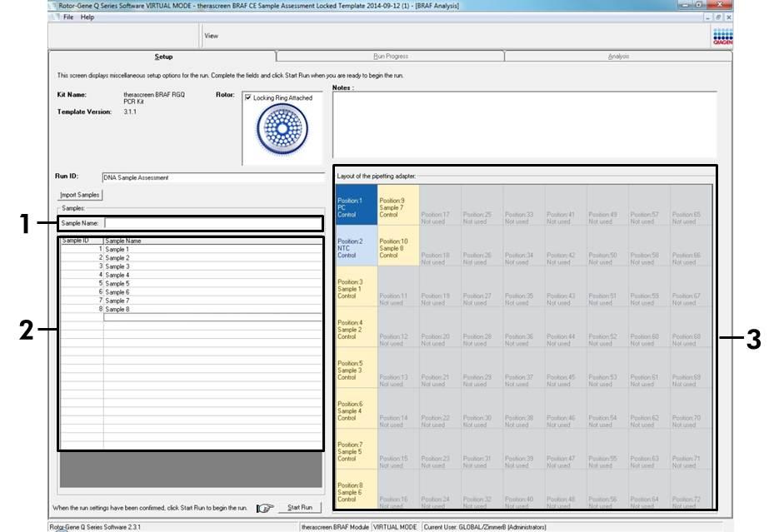Select the Sample 6 row in the sample list
This screenshot has height=532, width=779.
pos(192,292)
